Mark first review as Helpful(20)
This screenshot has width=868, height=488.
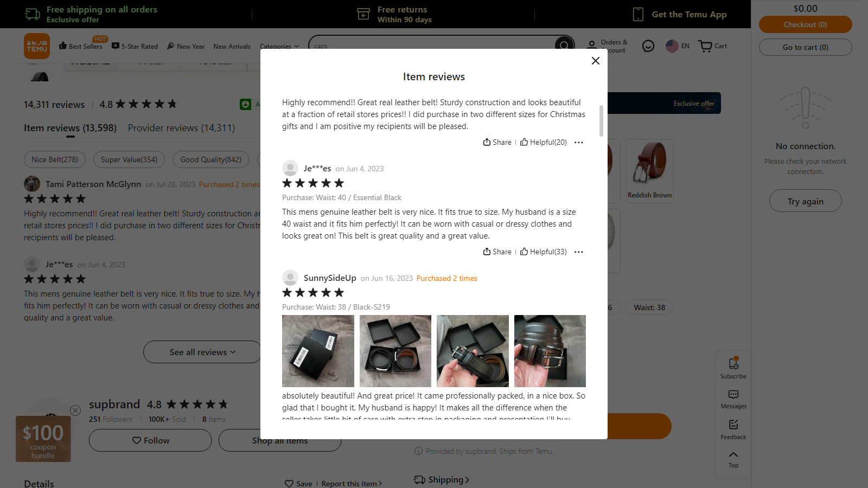(x=544, y=142)
